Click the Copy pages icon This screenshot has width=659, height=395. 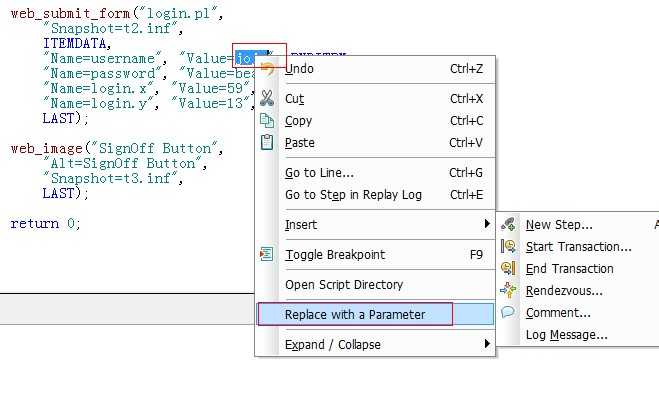[267, 121]
